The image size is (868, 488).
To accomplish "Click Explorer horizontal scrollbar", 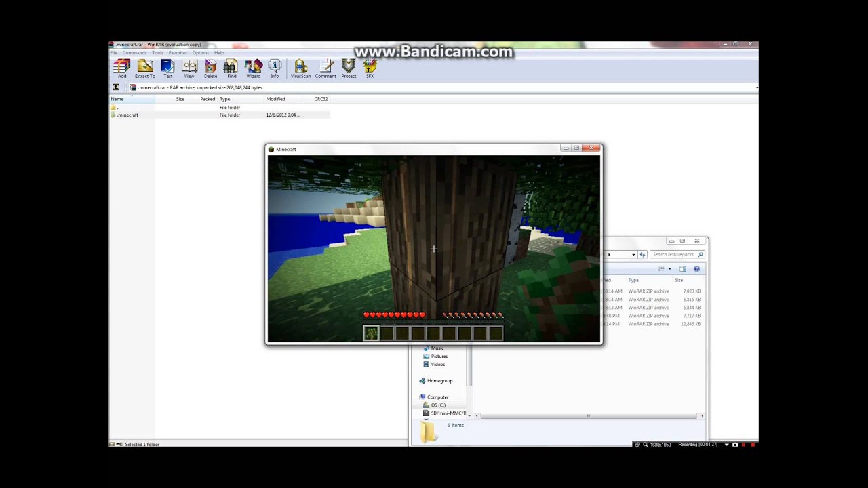I will (588, 415).
